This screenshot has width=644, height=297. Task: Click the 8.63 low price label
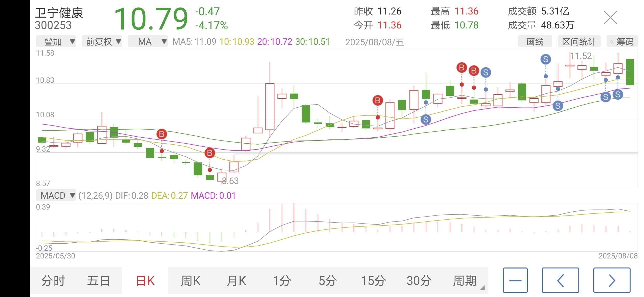[231, 181]
